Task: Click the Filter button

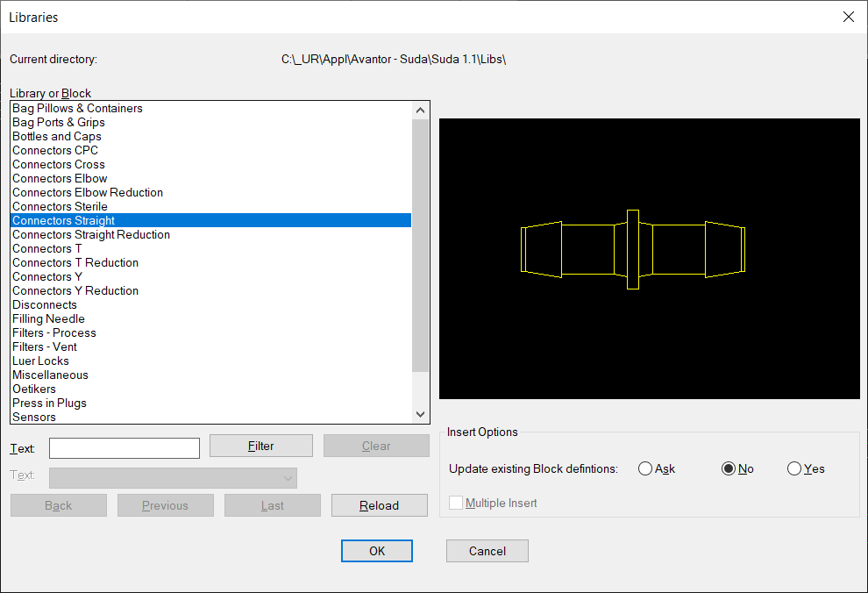Action: coord(260,446)
